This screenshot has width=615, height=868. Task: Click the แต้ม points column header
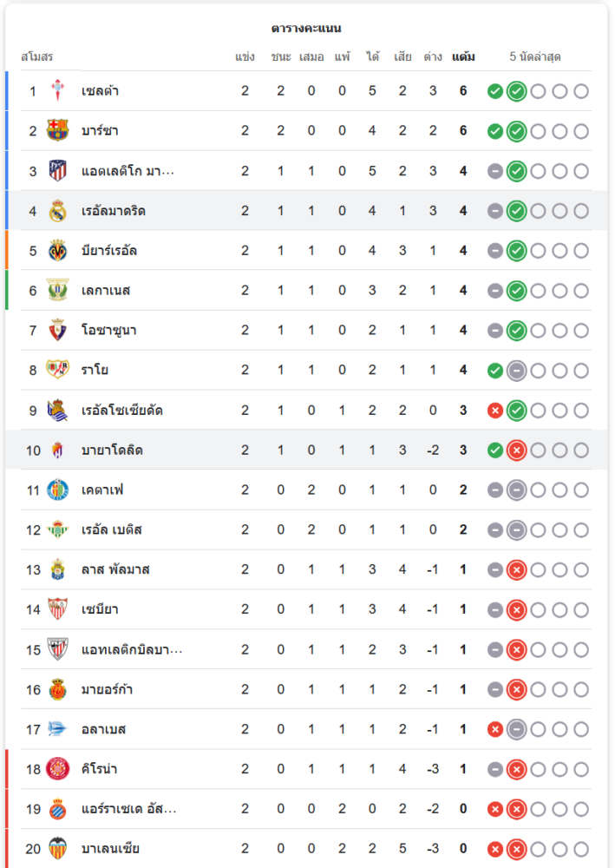click(463, 57)
